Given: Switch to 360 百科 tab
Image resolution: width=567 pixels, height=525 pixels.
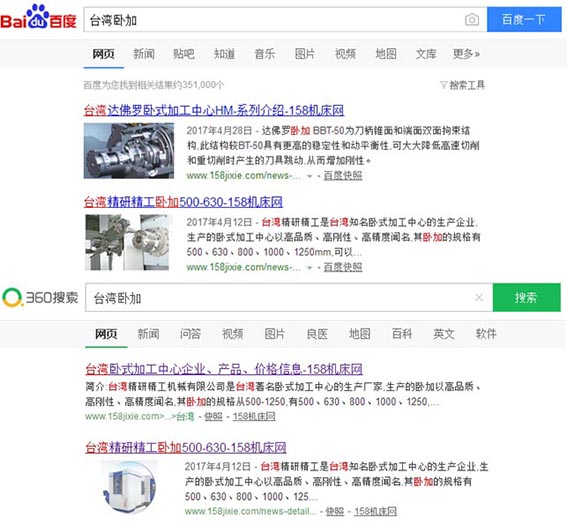Looking at the screenshot, I should (x=402, y=334).
